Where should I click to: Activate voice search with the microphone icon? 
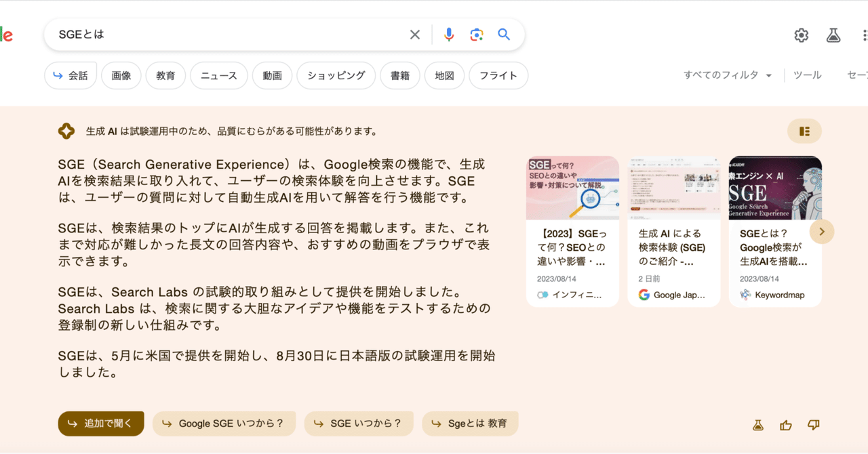[x=449, y=34]
